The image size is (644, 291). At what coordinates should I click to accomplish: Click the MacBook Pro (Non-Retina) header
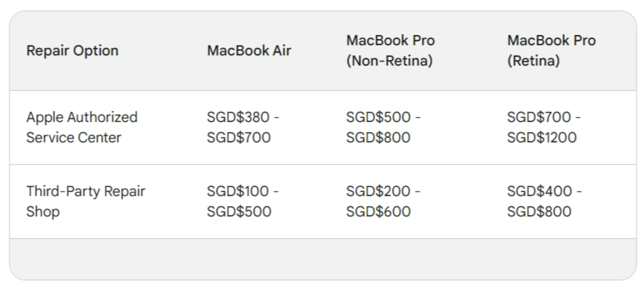[x=390, y=51]
